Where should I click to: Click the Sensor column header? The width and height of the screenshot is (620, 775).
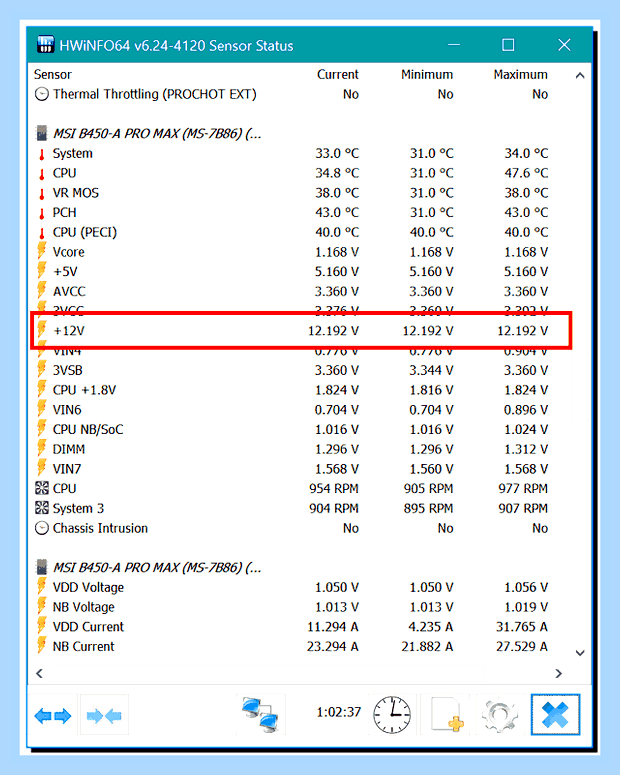point(52,75)
